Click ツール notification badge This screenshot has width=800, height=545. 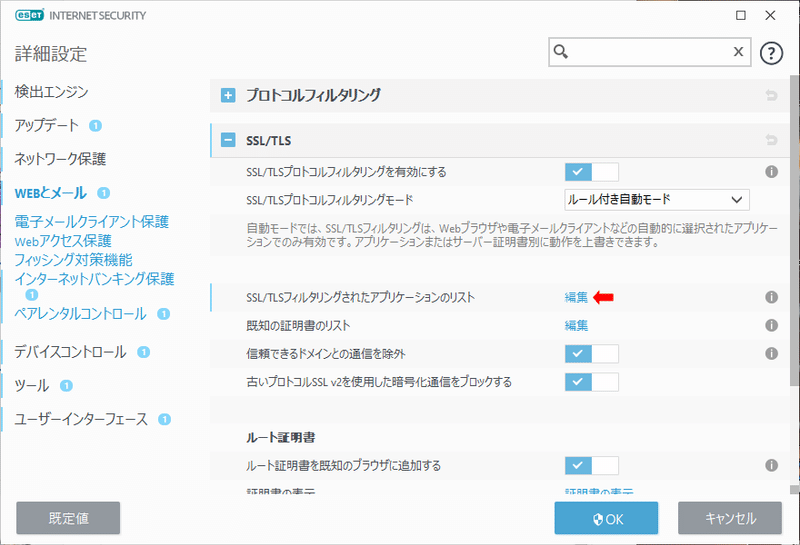tap(66, 386)
